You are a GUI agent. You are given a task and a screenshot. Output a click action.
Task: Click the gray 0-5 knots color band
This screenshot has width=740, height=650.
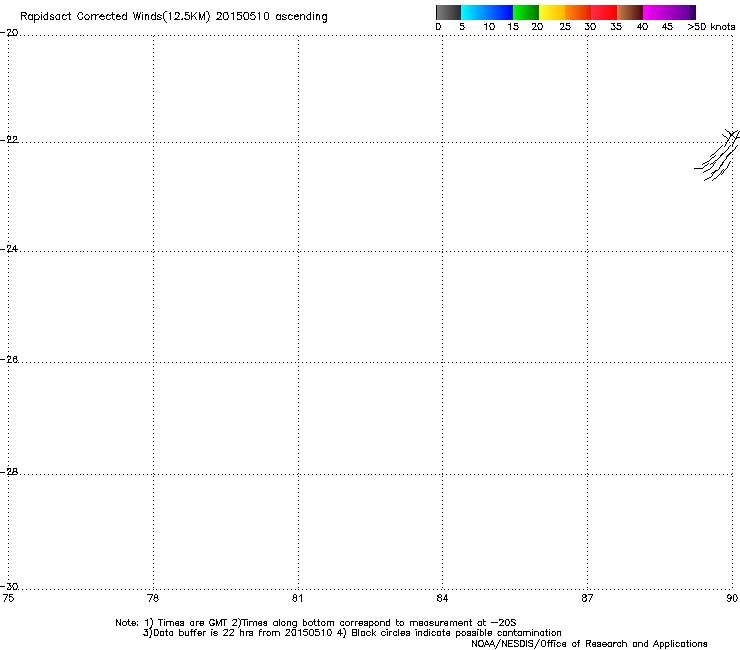448,12
